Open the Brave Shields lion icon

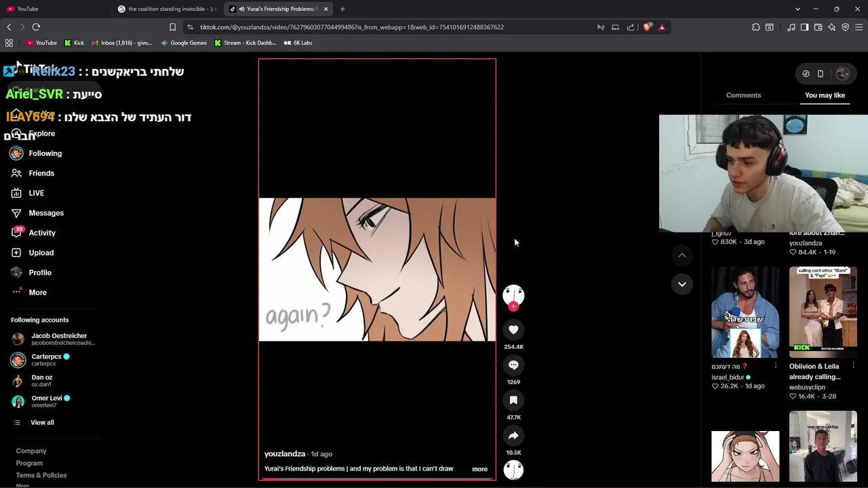(x=647, y=27)
